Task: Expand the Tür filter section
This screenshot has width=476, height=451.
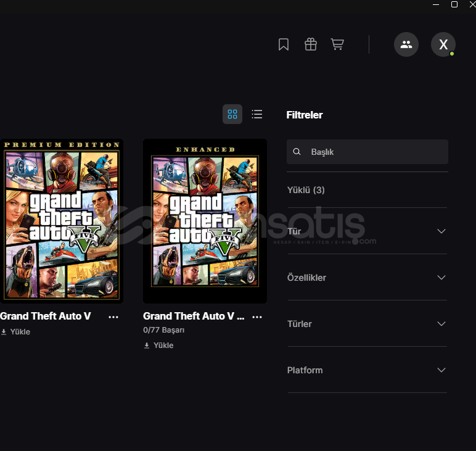Action: [x=441, y=231]
